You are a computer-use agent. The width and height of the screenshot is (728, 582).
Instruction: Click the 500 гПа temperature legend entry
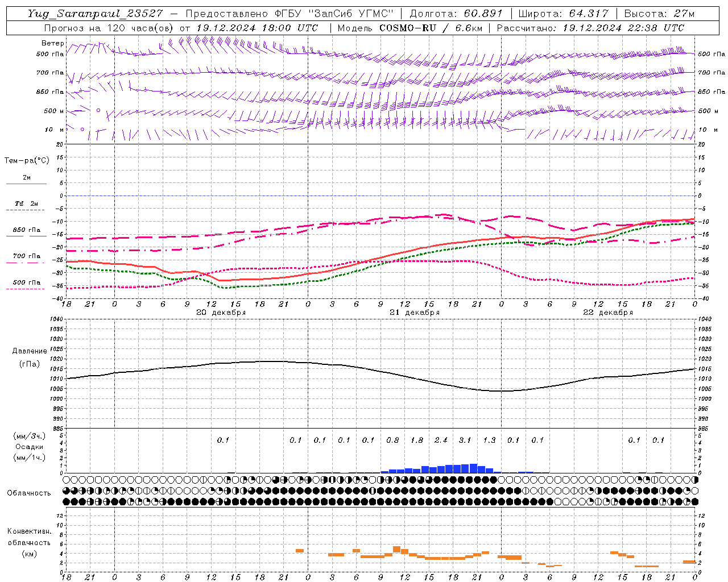26,282
